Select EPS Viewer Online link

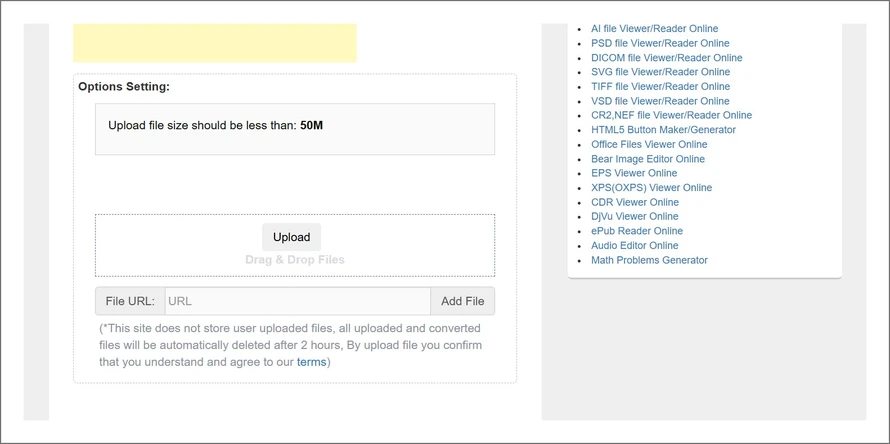[x=634, y=173]
